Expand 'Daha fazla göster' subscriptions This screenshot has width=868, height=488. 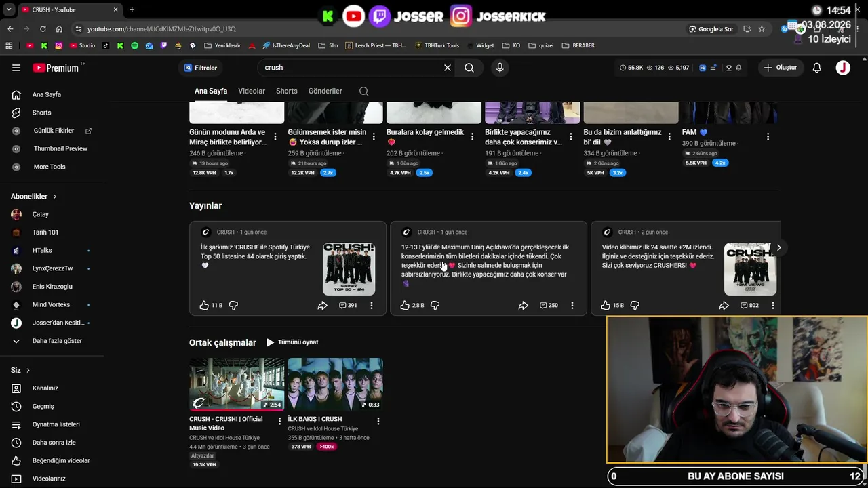coord(53,341)
